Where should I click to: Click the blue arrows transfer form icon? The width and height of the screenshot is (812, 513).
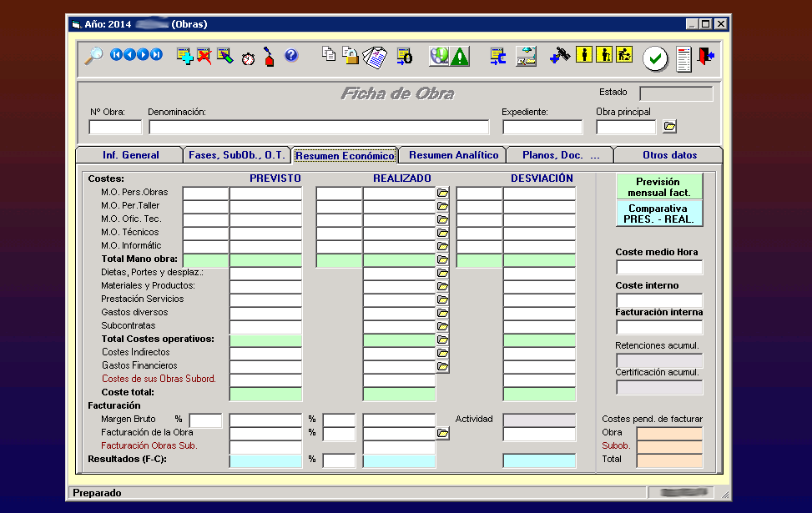click(497, 57)
